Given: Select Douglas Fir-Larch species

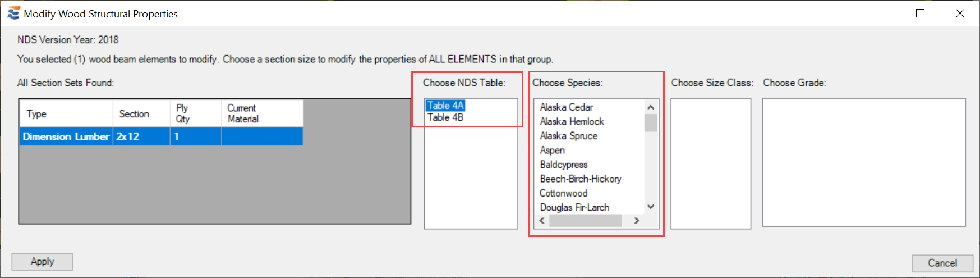Looking at the screenshot, I should (574, 207).
